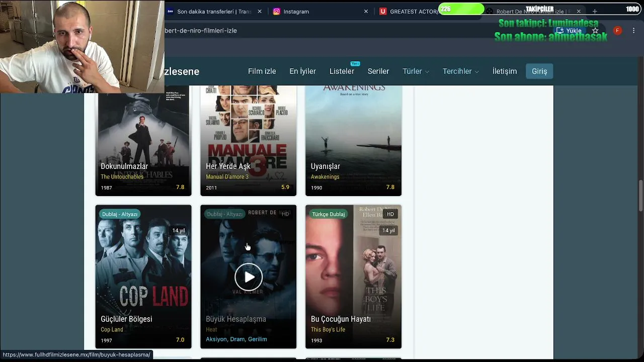Bookmark this page with the star icon
This screenshot has width=644, height=362.
pyautogui.click(x=595, y=31)
